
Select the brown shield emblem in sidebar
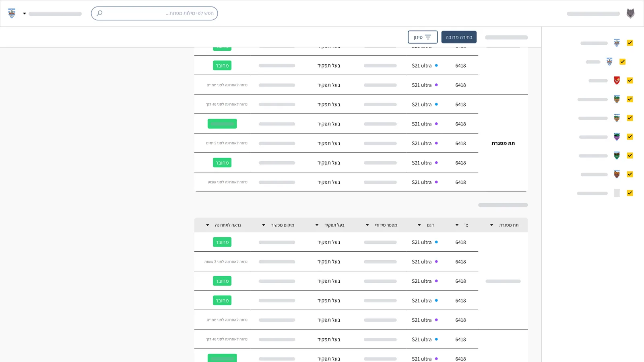pos(617,174)
